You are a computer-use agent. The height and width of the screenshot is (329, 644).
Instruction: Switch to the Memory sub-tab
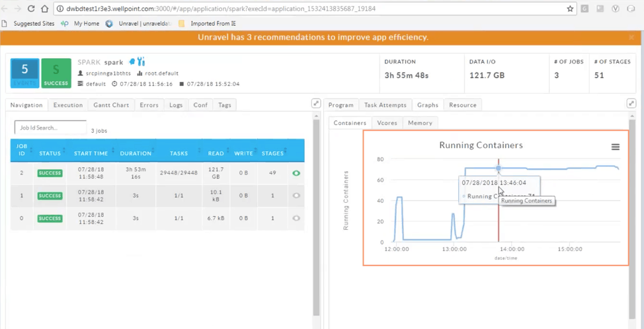pos(420,123)
